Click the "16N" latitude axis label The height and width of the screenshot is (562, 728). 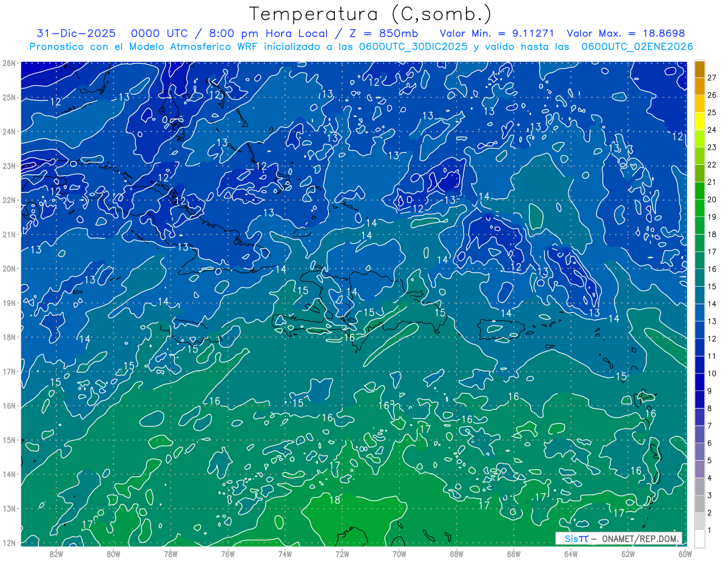(9, 406)
